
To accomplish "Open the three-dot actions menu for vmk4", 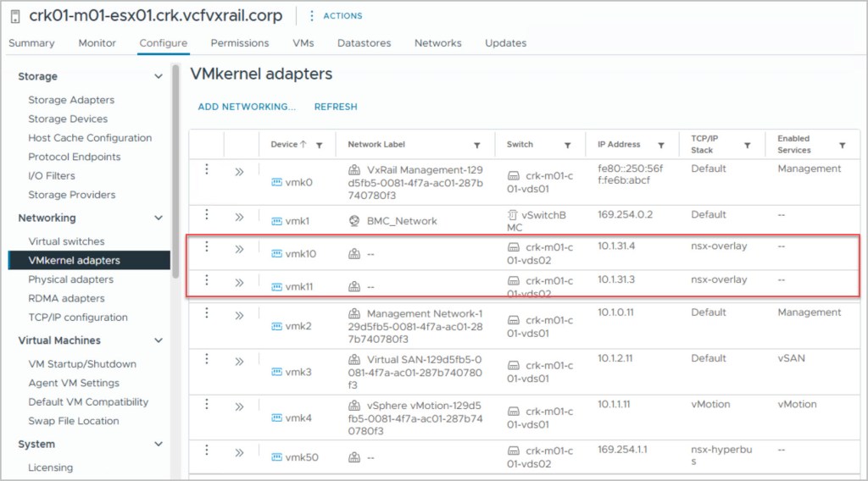I will [x=207, y=404].
